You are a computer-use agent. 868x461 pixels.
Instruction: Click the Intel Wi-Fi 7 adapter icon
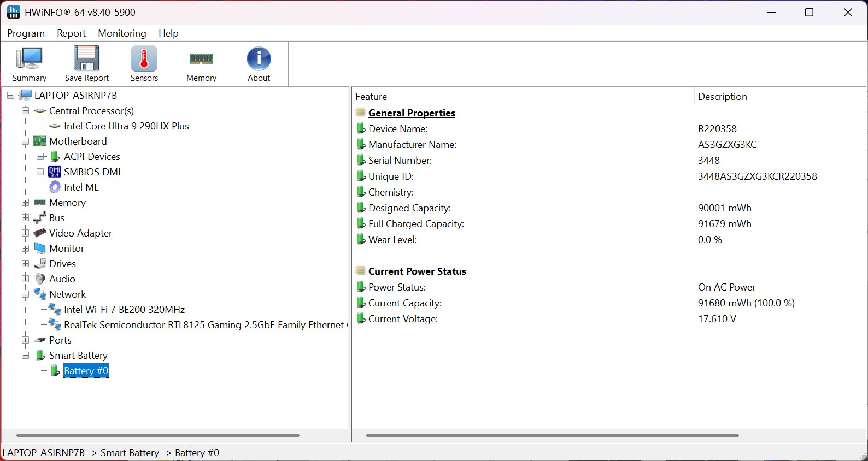55,310
